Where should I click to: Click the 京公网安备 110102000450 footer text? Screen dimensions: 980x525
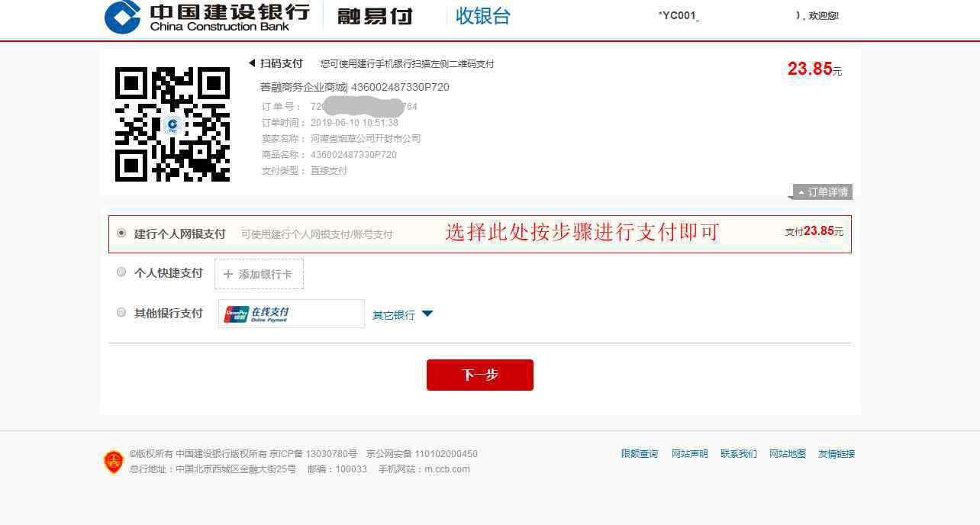click(x=422, y=454)
